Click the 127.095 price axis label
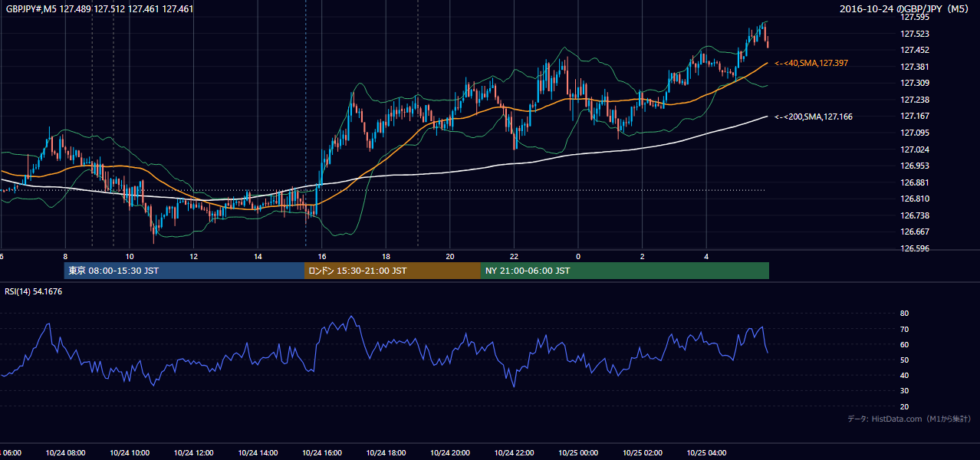This screenshot has height=460, width=980. click(x=915, y=133)
